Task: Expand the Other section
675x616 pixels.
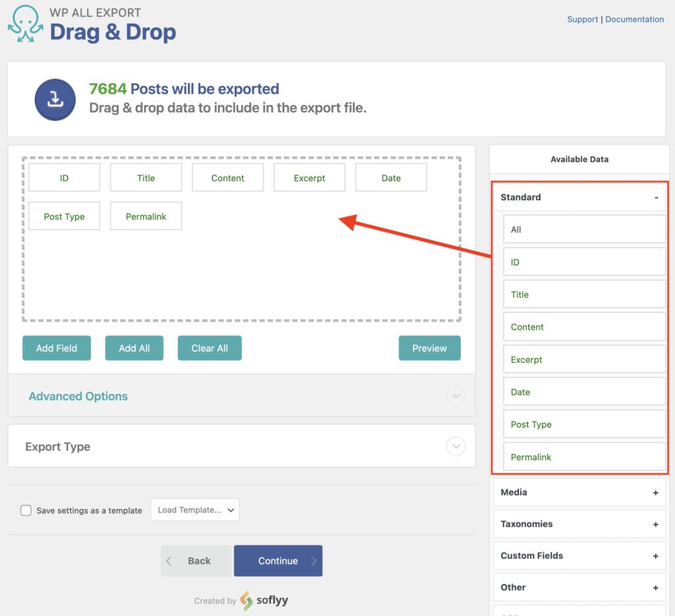Action: 657,587
